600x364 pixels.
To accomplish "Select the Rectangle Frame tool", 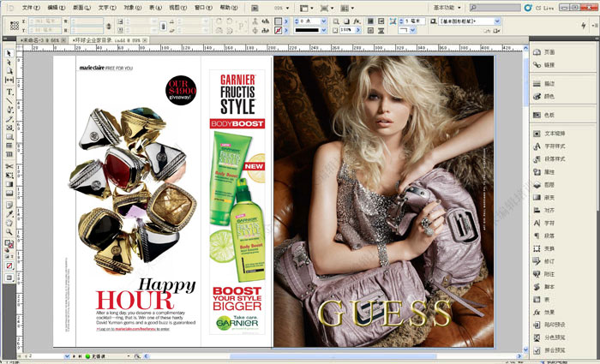I will (9, 128).
